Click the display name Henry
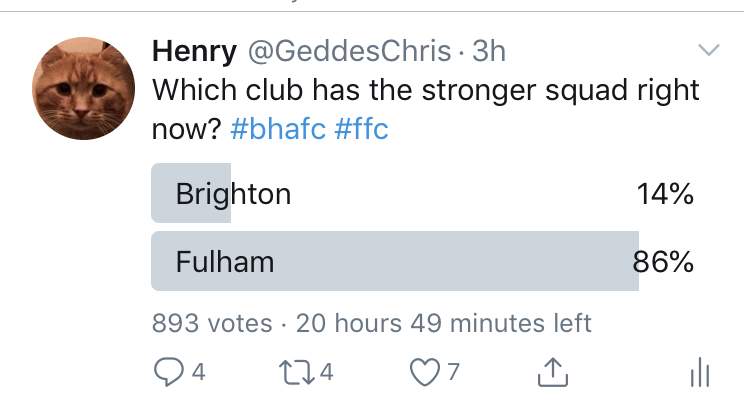Image resolution: width=744 pixels, height=402 pixels. pyautogui.click(x=194, y=51)
